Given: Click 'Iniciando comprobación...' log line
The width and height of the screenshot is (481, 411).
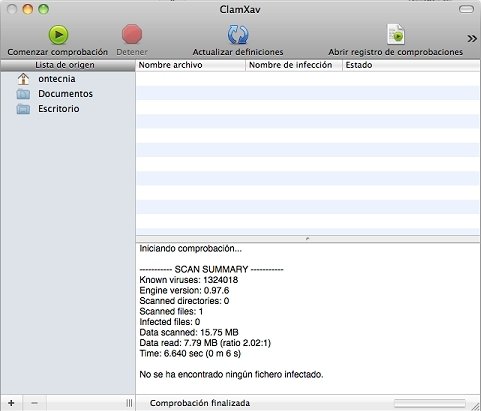Looking at the screenshot, I should [x=191, y=249].
